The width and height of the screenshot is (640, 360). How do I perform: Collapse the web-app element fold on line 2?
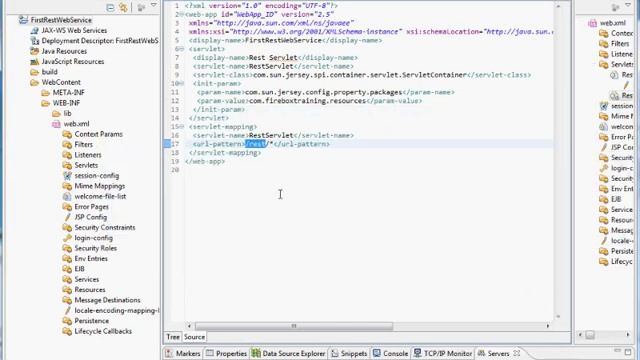(x=182, y=15)
